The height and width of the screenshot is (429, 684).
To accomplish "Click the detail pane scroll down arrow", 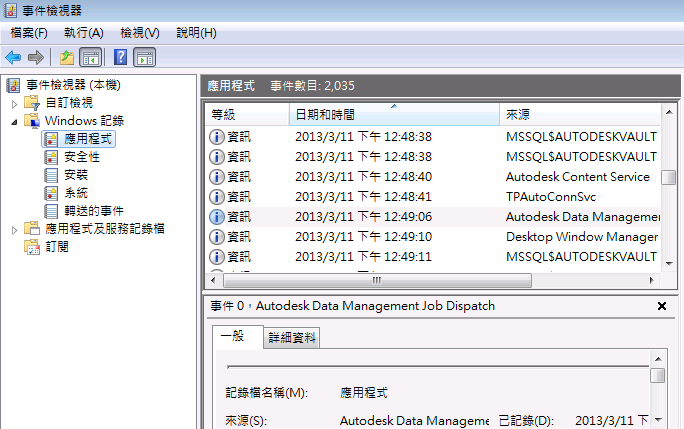I will coord(658,420).
